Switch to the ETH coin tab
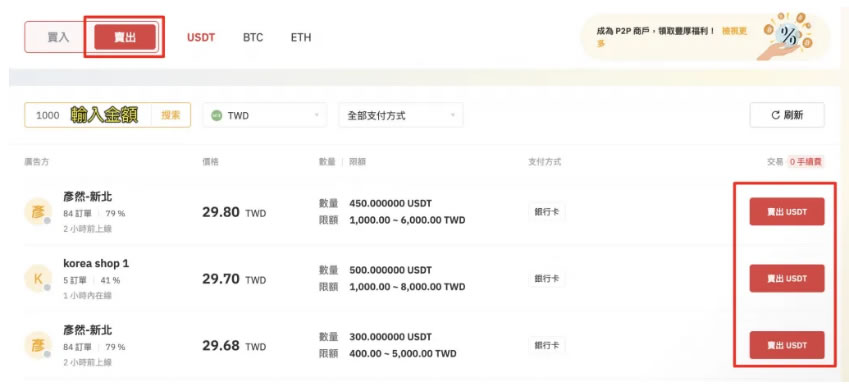Screen dimensions: 849x385 (301, 38)
